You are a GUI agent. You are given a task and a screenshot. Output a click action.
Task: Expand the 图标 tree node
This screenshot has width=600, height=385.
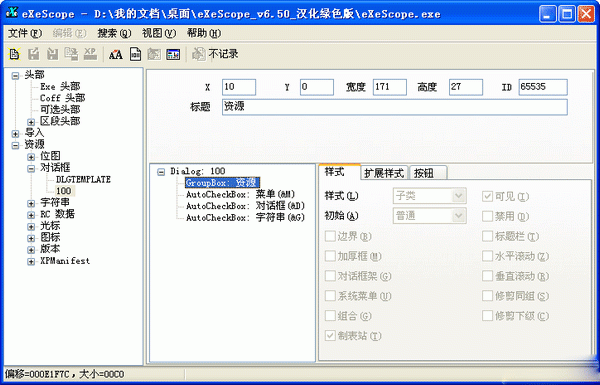click(x=31, y=238)
